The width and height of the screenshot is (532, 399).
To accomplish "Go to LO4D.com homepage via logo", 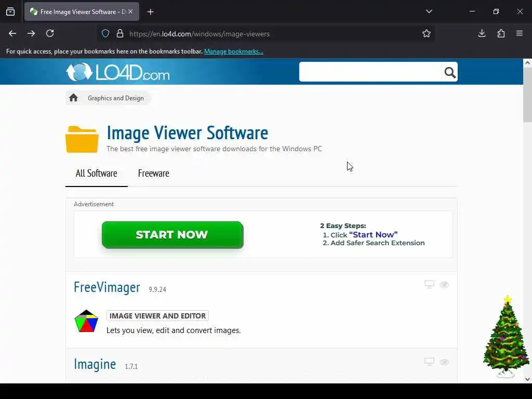I will click(118, 72).
